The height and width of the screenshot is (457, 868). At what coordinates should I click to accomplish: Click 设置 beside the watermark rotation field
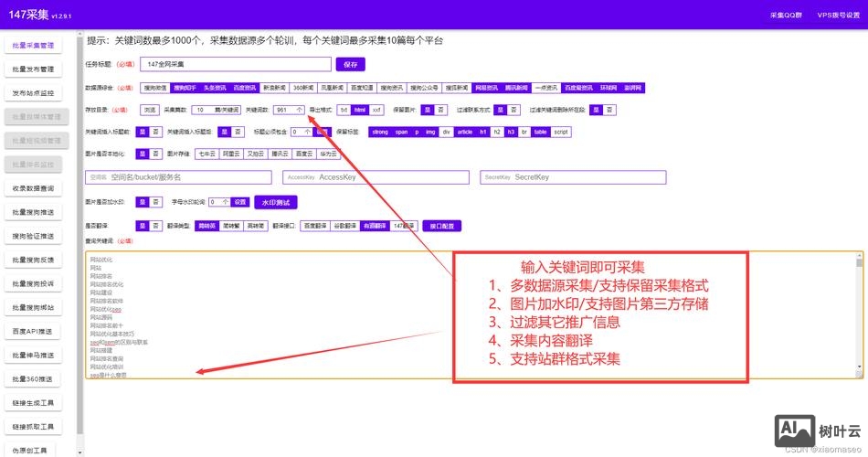239,202
